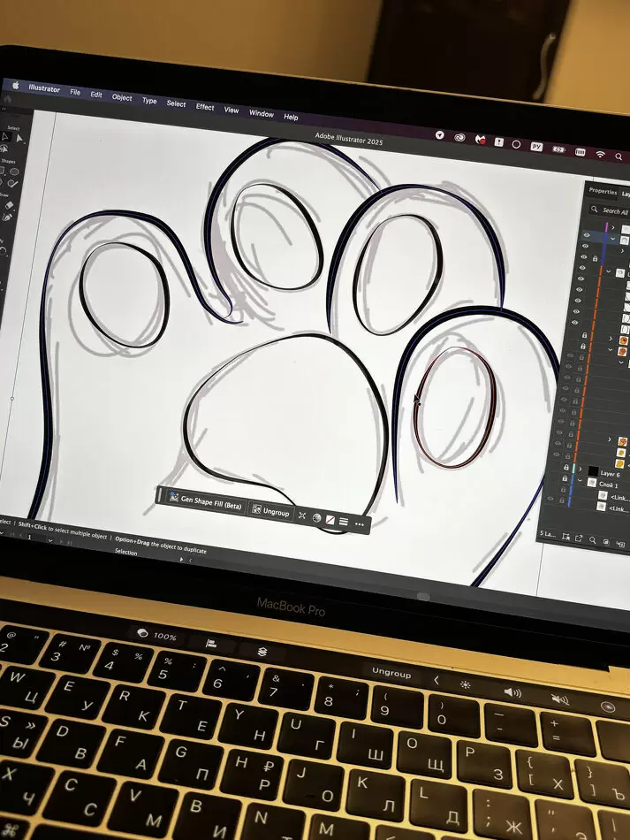The image size is (630, 840).
Task: Switch to the Properties tab
Action: [603, 191]
